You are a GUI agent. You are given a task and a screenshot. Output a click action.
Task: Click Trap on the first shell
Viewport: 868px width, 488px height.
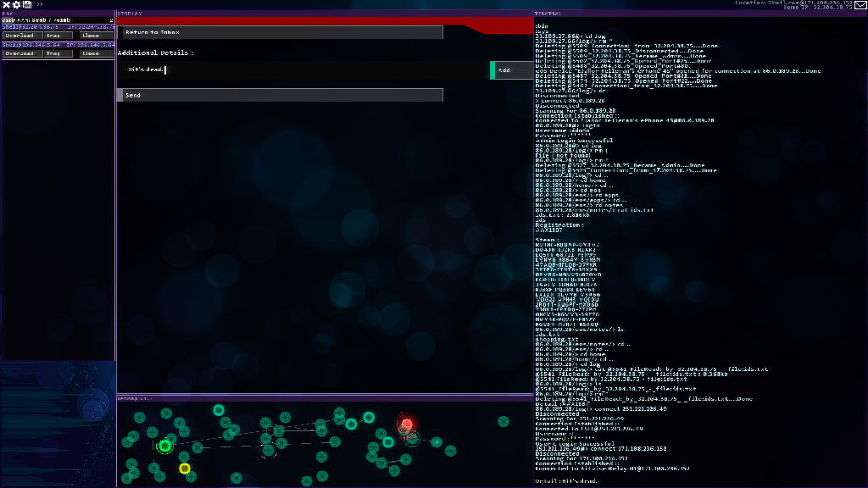(54, 36)
